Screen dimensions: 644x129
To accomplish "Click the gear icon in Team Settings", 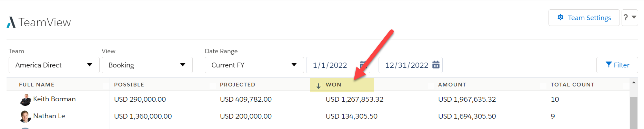I will point(561,17).
